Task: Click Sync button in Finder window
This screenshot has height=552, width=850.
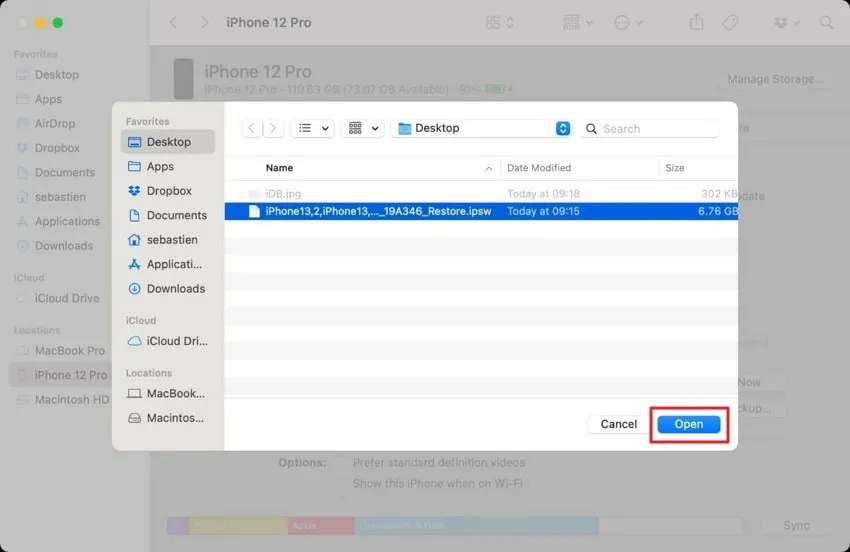Action: coord(796,525)
